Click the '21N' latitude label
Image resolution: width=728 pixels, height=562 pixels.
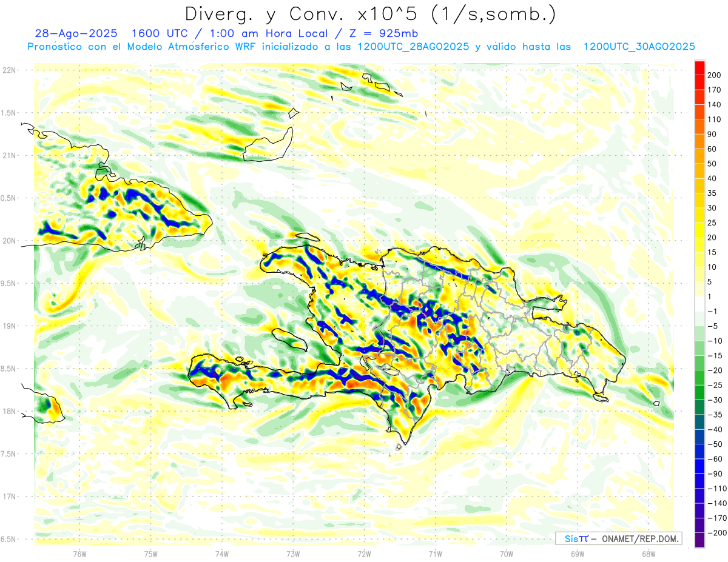pos(9,155)
